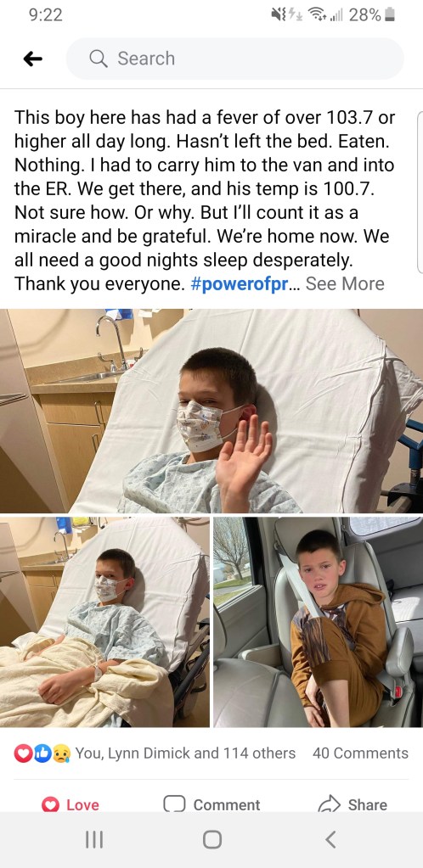Tap the magnifier icon in search bar

point(99,59)
